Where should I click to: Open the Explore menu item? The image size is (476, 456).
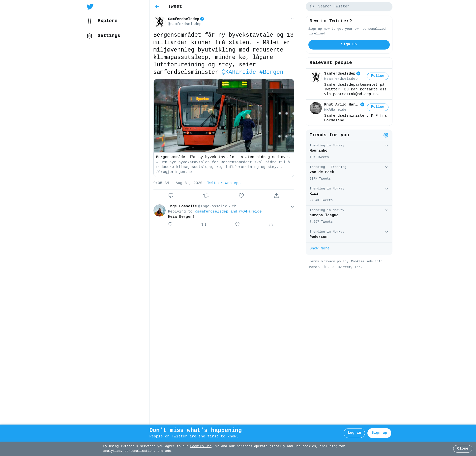pyautogui.click(x=107, y=21)
